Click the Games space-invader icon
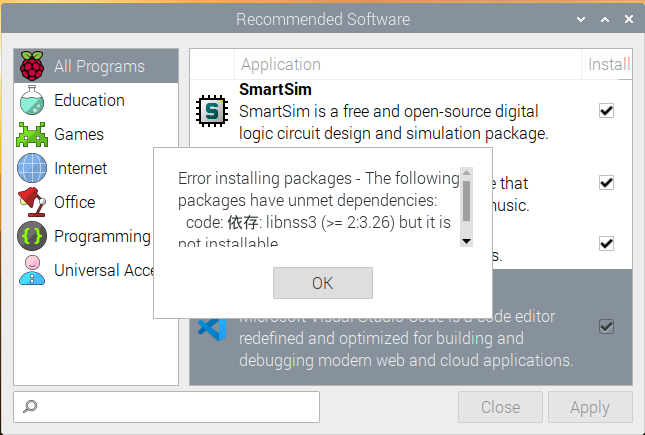This screenshot has height=435, width=645. (x=32, y=135)
